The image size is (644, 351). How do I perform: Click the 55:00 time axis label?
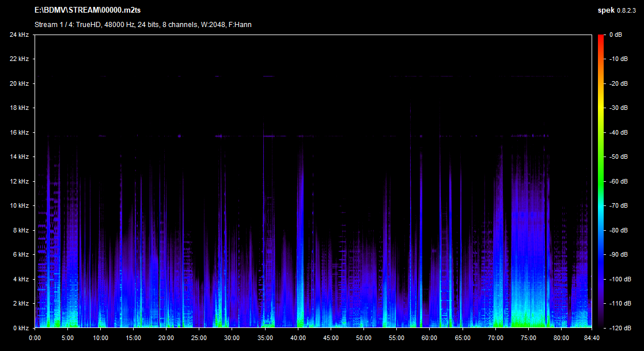tap(396, 338)
